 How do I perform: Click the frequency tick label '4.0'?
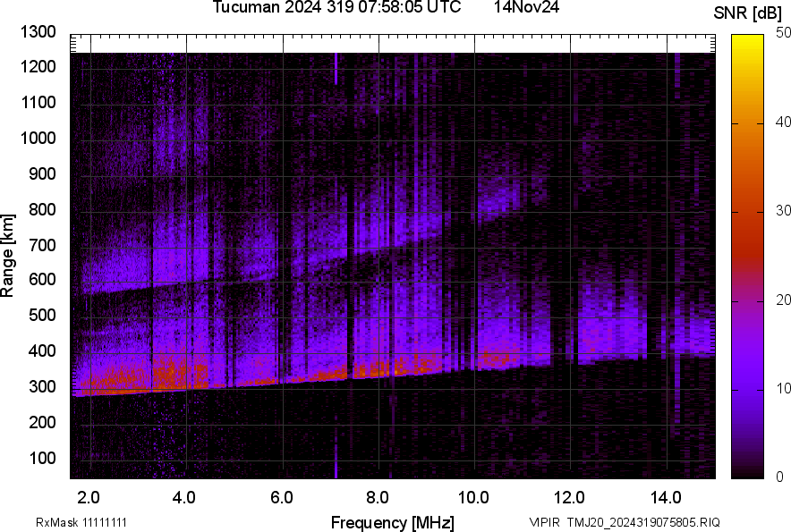184,498
